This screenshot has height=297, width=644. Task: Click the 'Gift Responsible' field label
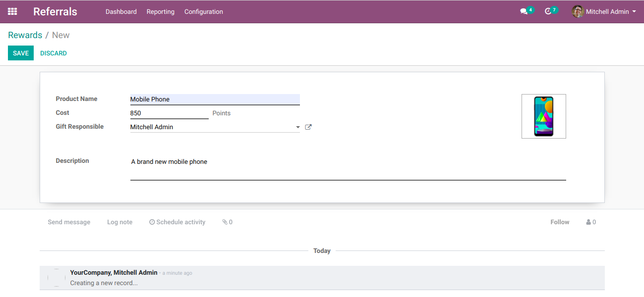(x=80, y=127)
